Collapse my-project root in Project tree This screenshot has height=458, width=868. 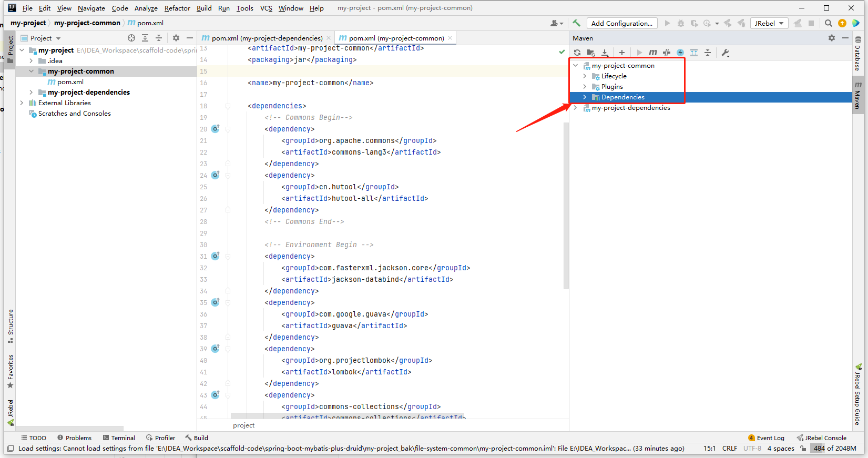pos(22,50)
